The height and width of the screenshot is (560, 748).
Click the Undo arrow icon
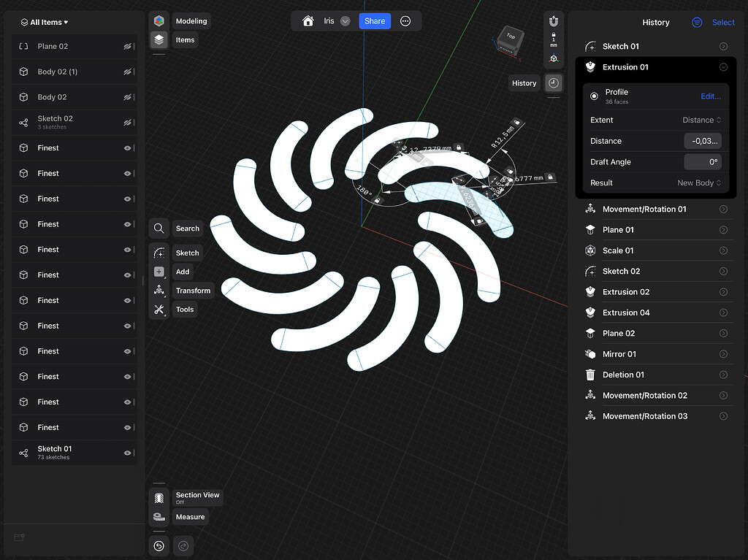(x=159, y=545)
